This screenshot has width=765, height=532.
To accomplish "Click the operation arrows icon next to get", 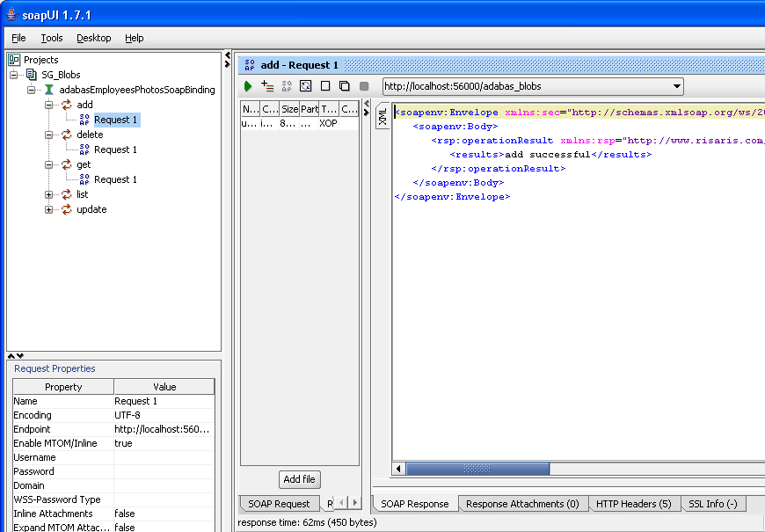I will (66, 164).
